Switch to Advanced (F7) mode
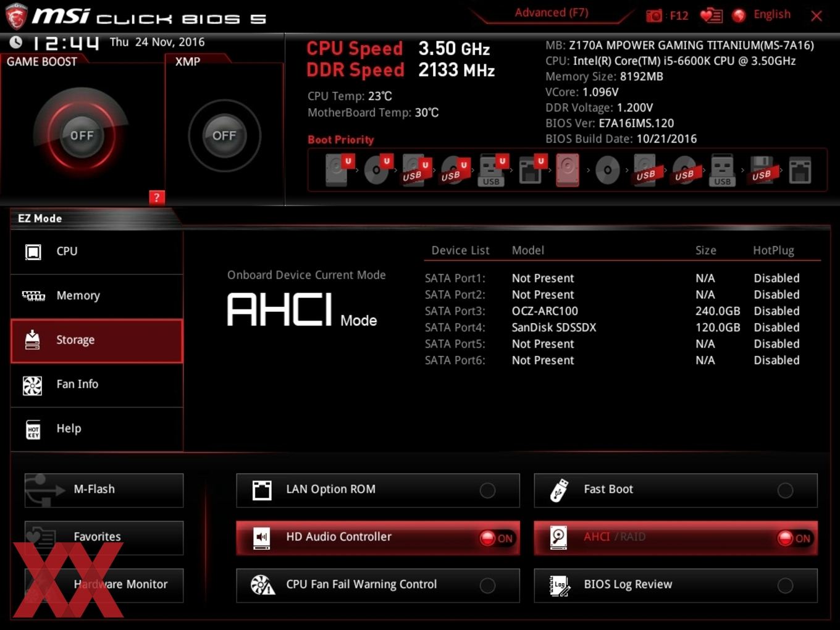The height and width of the screenshot is (630, 840). 552,13
